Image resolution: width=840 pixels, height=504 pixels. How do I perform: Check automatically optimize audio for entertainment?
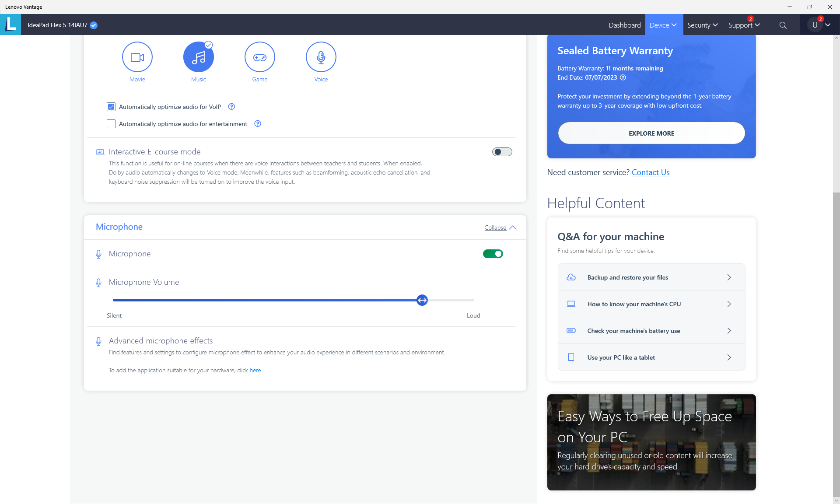coord(111,124)
